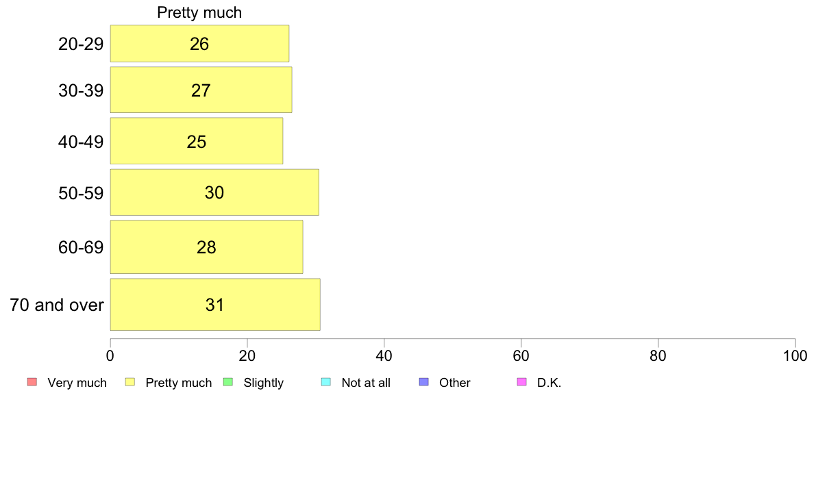Select the 70 and over bar
This screenshot has width=814, height=504.
(215, 305)
